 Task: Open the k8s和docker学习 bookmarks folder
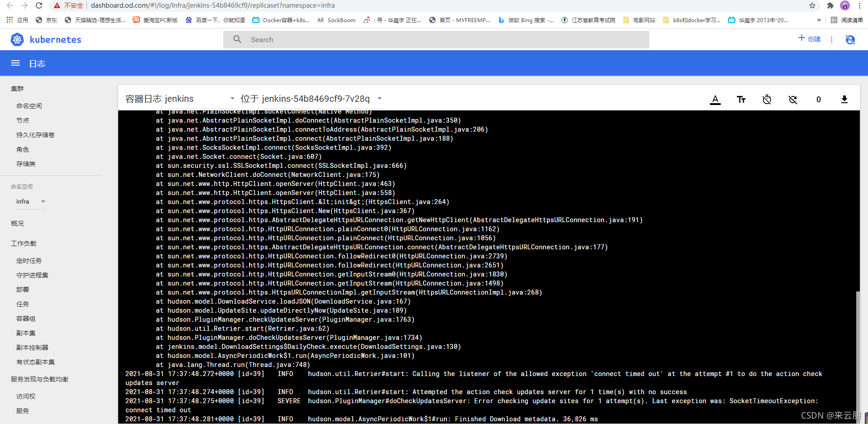pyautogui.click(x=691, y=20)
